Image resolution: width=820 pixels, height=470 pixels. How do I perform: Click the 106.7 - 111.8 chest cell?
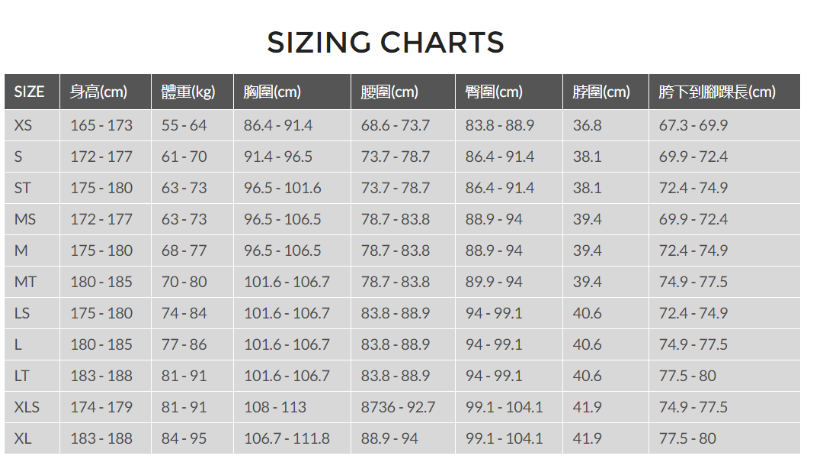tap(287, 438)
